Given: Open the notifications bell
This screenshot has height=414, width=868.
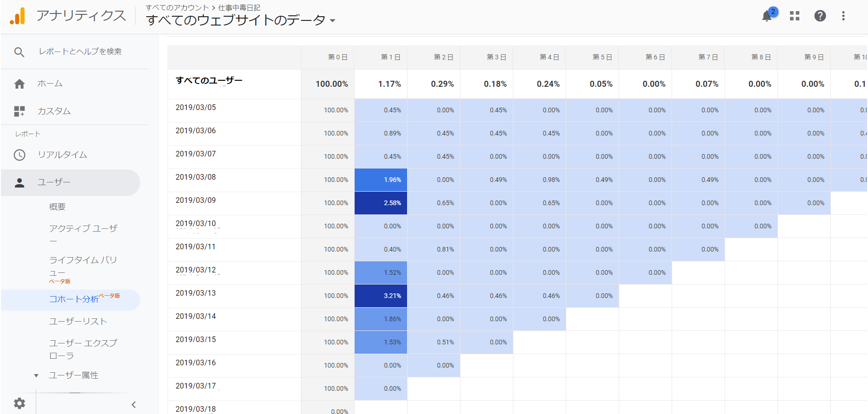Looking at the screenshot, I should point(767,16).
